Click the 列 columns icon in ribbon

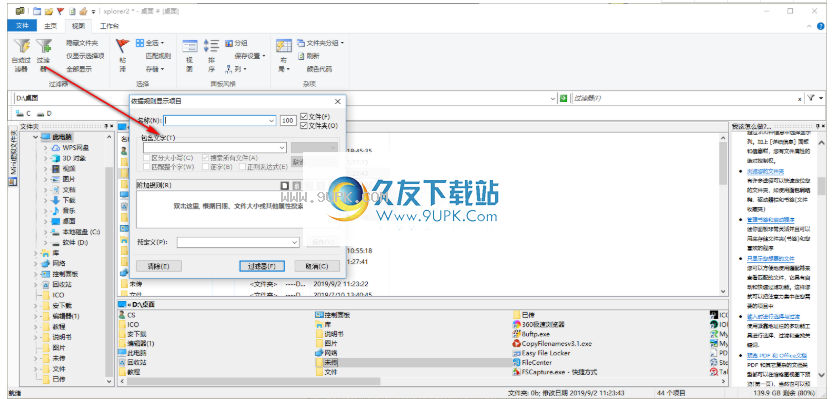(x=229, y=69)
